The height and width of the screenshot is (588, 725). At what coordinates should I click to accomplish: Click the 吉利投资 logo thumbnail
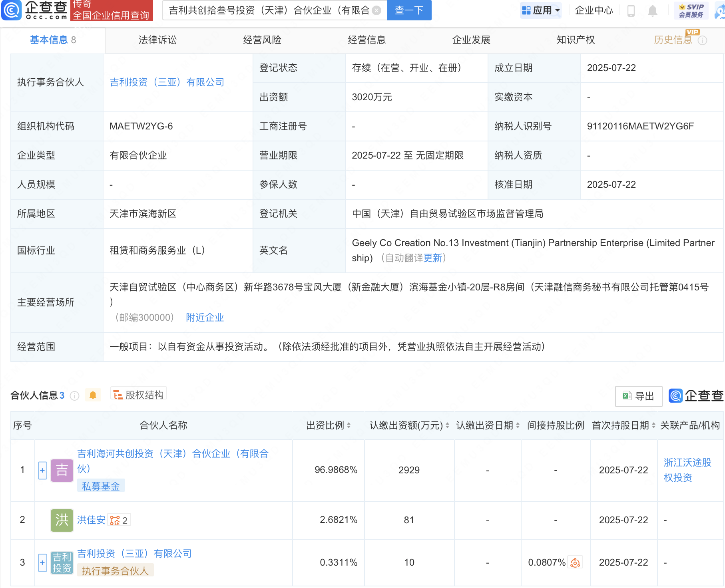click(62, 562)
